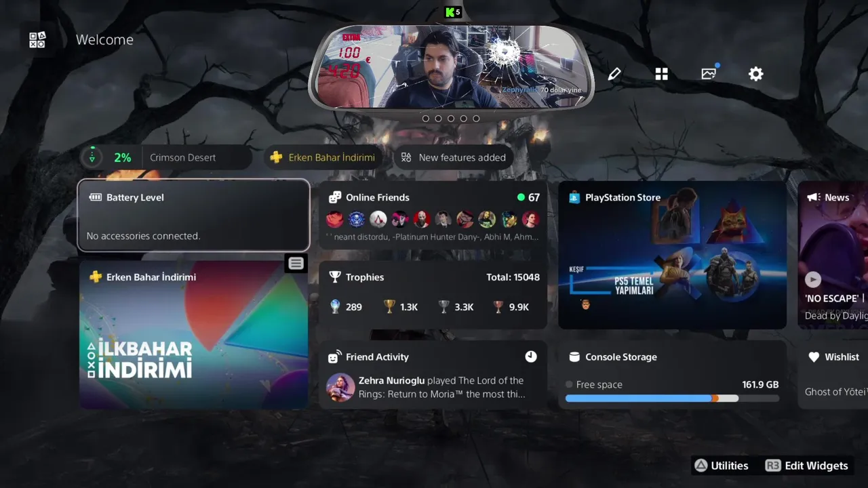The image size is (868, 488).
Task: Open Erken Bahar İndirimi pill
Action: point(322,157)
